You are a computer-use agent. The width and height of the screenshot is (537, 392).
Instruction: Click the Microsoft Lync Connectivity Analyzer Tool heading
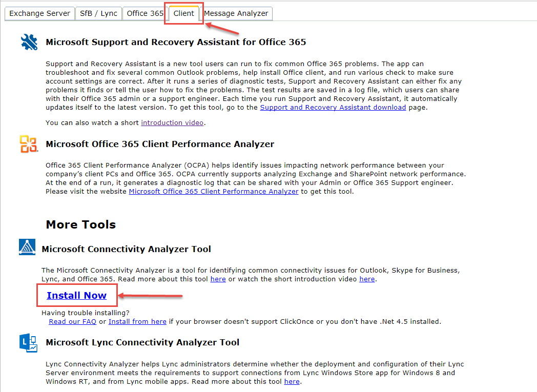click(x=142, y=342)
